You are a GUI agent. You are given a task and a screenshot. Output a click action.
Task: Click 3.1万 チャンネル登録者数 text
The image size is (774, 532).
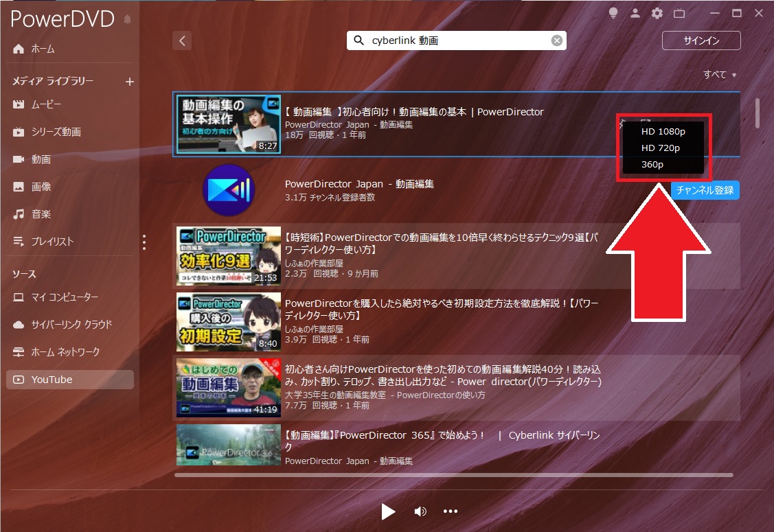(x=330, y=198)
